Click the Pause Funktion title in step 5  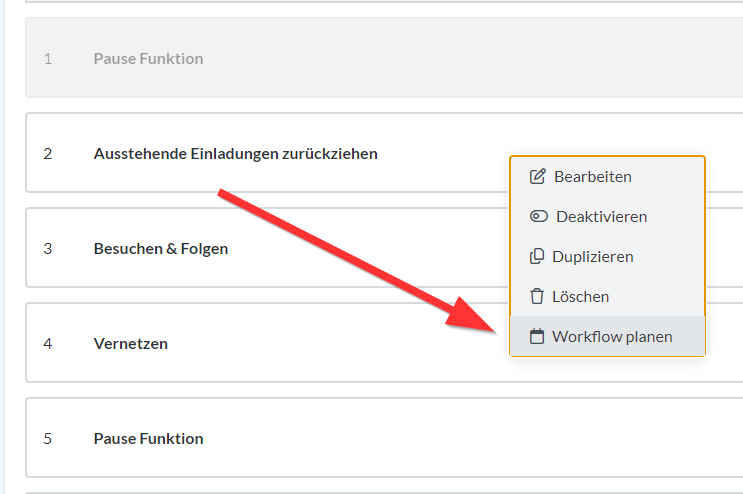(x=148, y=439)
